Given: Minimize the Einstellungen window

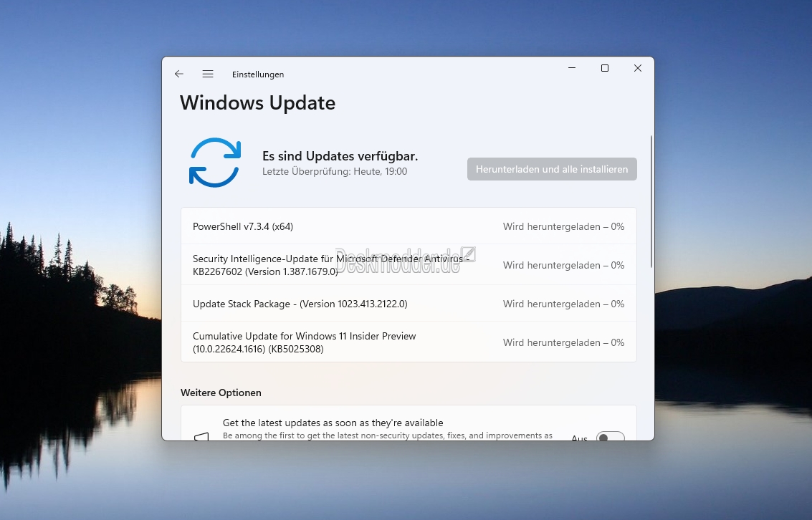Looking at the screenshot, I should (x=572, y=68).
